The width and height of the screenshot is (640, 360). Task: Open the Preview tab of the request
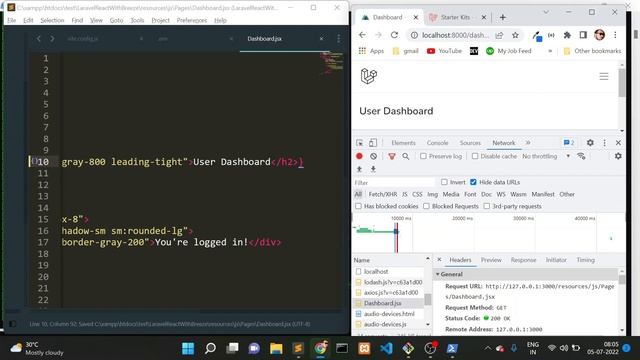pos(491,260)
